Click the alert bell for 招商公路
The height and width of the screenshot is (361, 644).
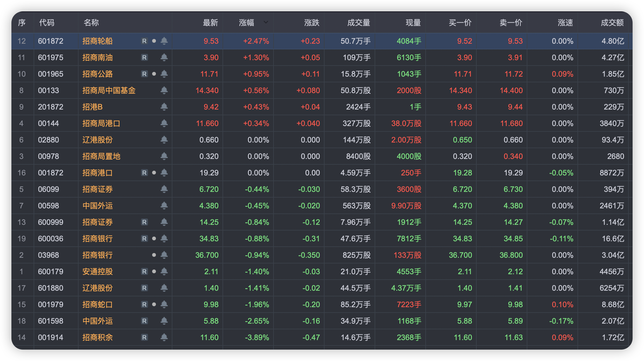(x=164, y=74)
